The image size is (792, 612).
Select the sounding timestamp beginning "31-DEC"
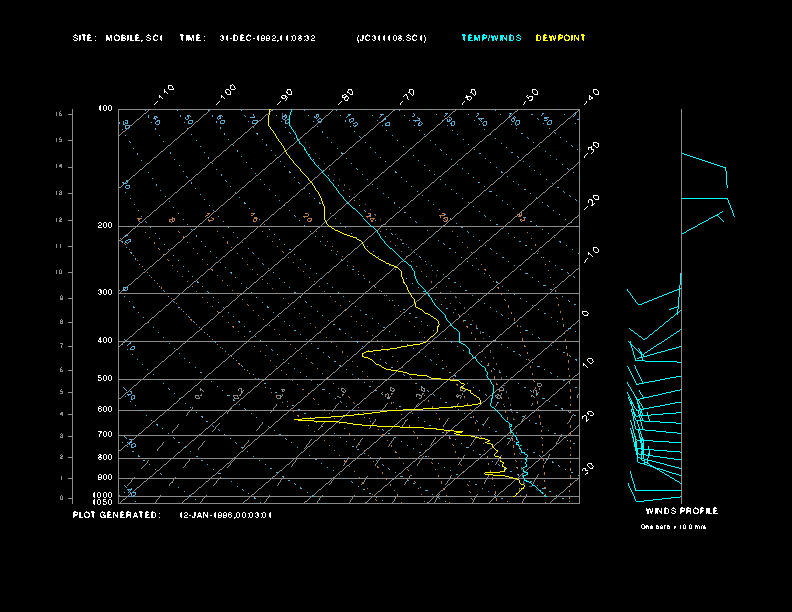coord(267,38)
